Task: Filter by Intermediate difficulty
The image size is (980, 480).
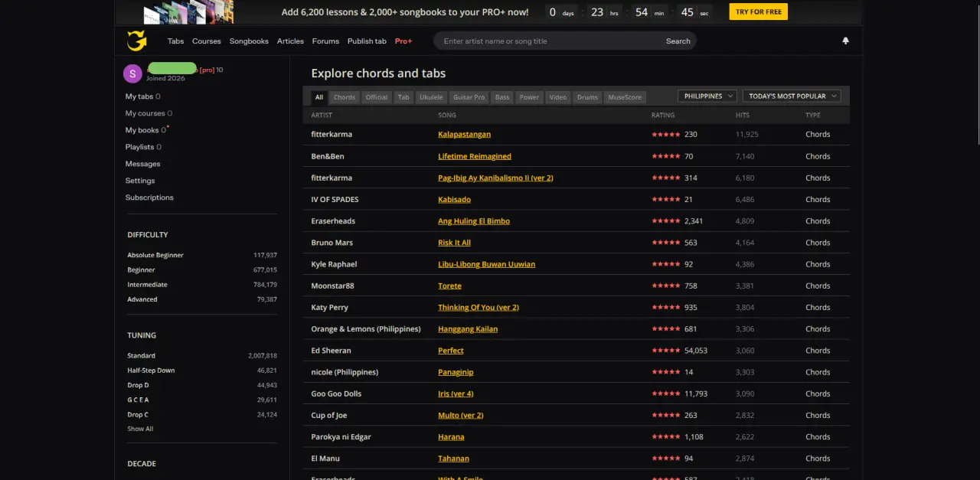Action: [x=147, y=285]
